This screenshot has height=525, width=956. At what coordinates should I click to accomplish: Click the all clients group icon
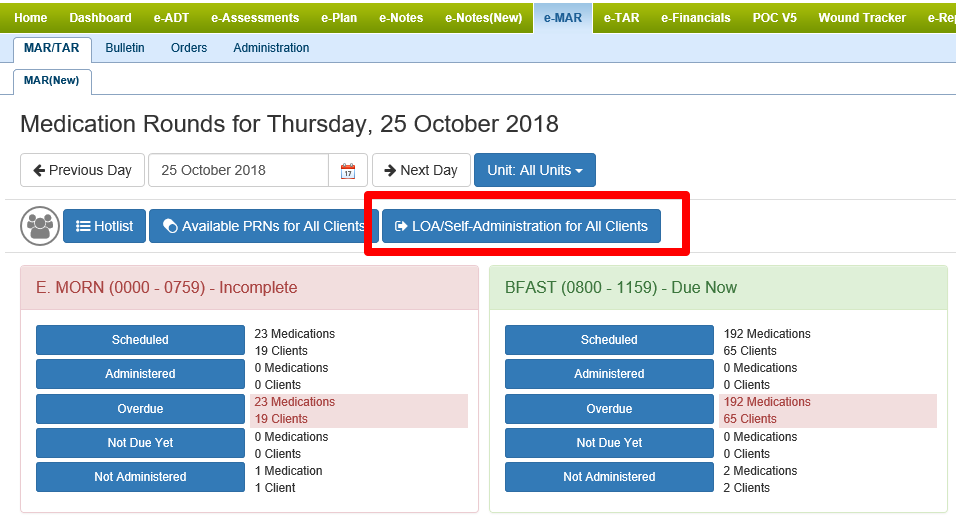click(x=40, y=226)
